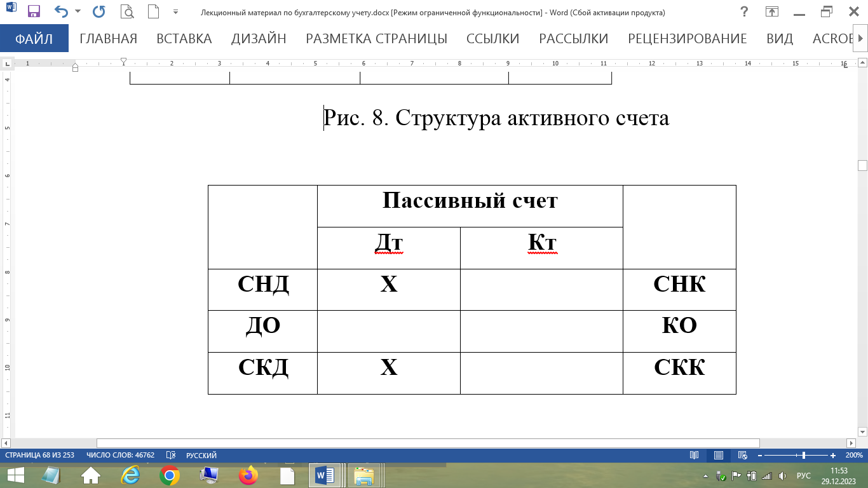The width and height of the screenshot is (868, 488).
Task: Switch to the ВСТАВКА tab
Action: pos(184,39)
